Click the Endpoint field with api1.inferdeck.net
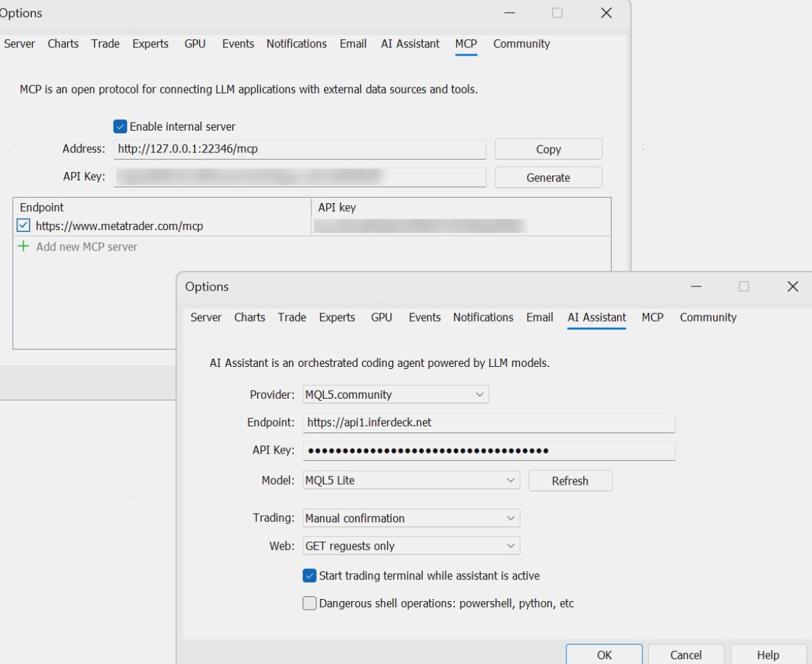The image size is (812, 664). coord(489,422)
